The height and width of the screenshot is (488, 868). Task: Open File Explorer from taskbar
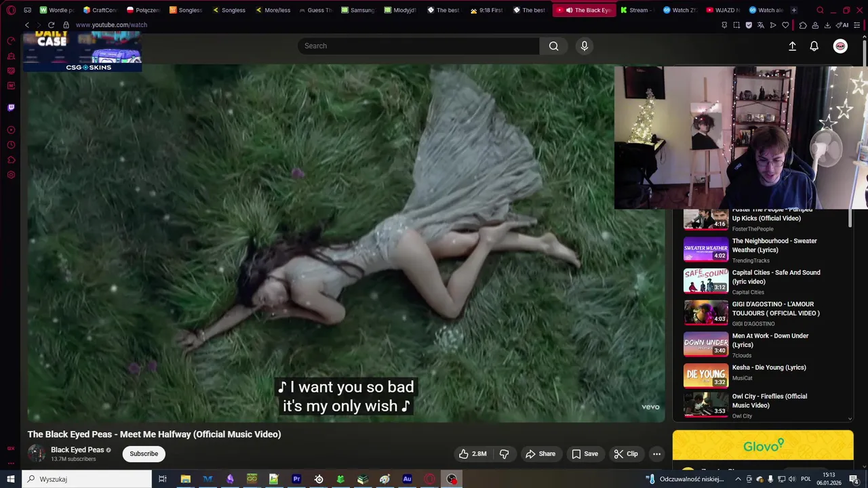pos(185,479)
